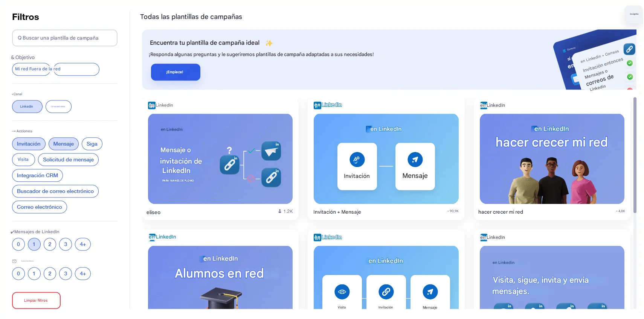Open the Invitación + Mensaje template thumbnail
This screenshot has width=644, height=319.
pos(386,159)
